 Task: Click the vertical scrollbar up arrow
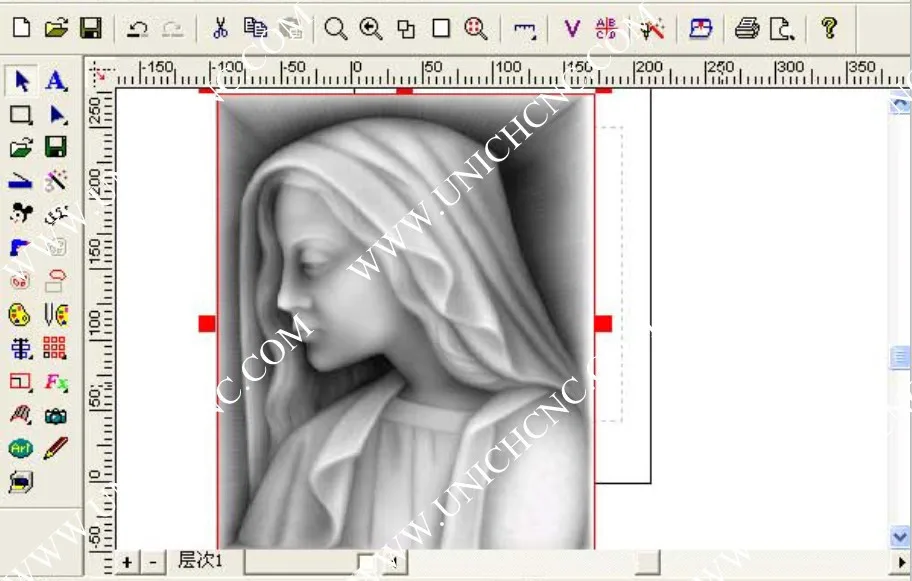click(900, 103)
